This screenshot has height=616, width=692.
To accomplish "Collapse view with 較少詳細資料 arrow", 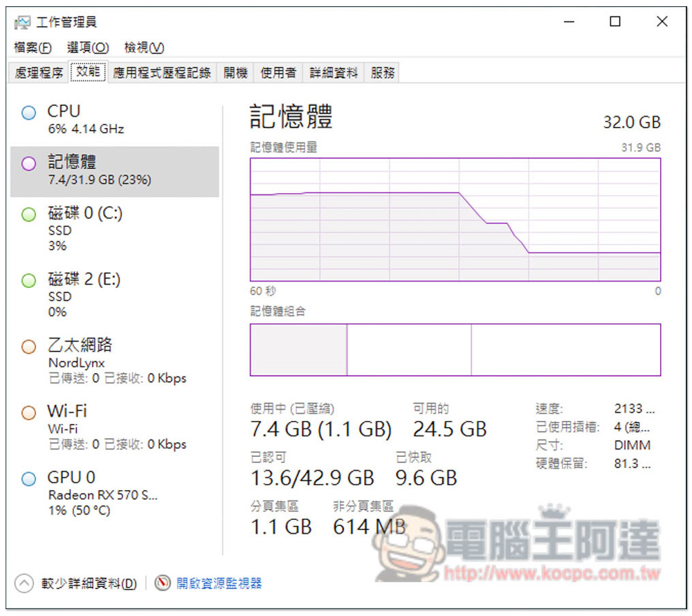I will click(24, 583).
